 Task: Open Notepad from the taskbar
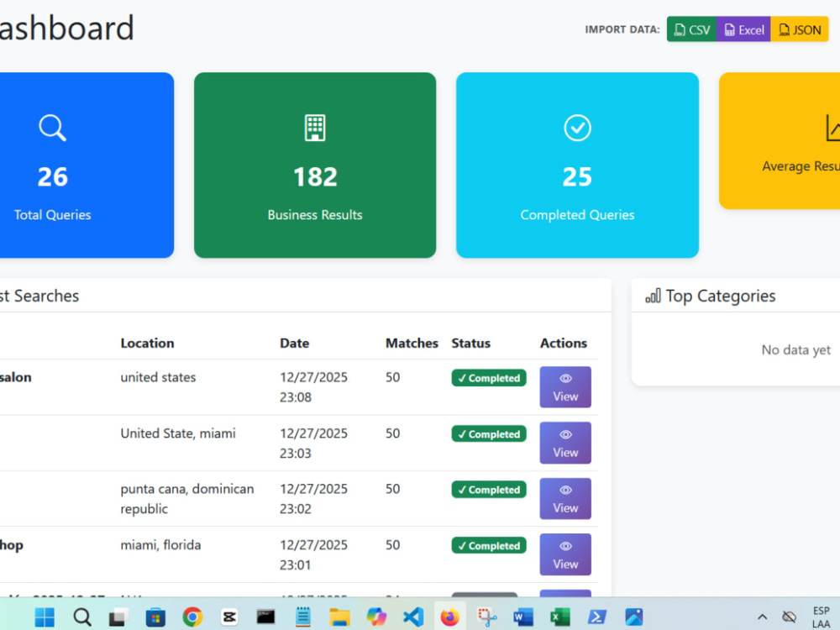[x=302, y=617]
